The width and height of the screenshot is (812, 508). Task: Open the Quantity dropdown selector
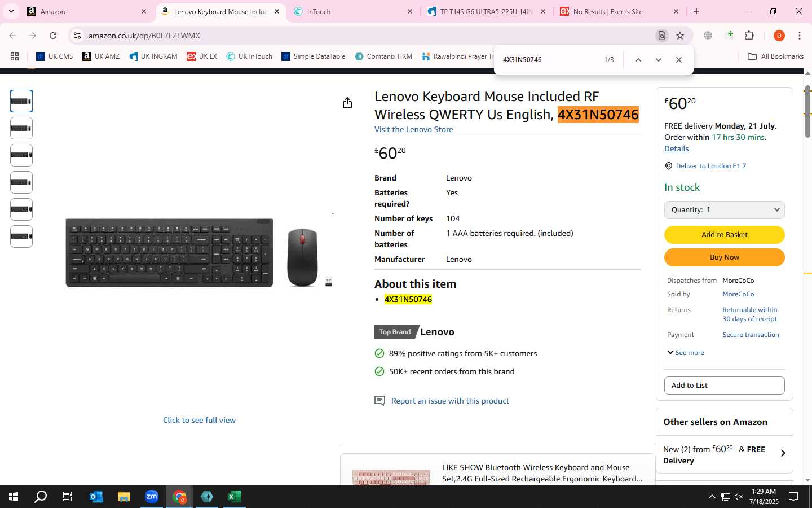point(724,209)
